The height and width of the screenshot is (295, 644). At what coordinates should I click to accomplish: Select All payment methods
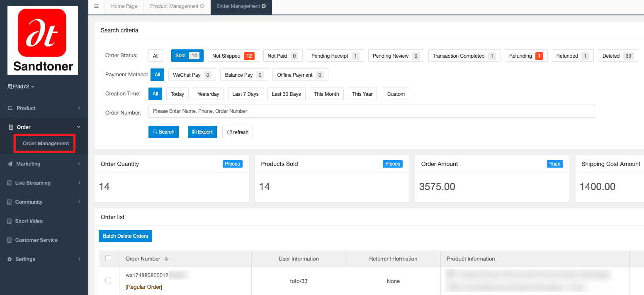tap(157, 75)
